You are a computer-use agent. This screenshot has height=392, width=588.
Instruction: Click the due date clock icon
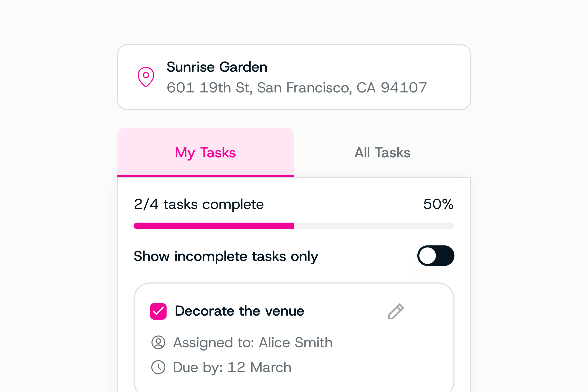pos(158,367)
